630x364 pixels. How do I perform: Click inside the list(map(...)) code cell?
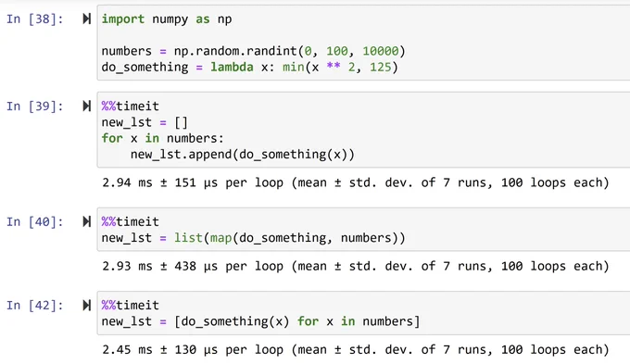coord(363,230)
